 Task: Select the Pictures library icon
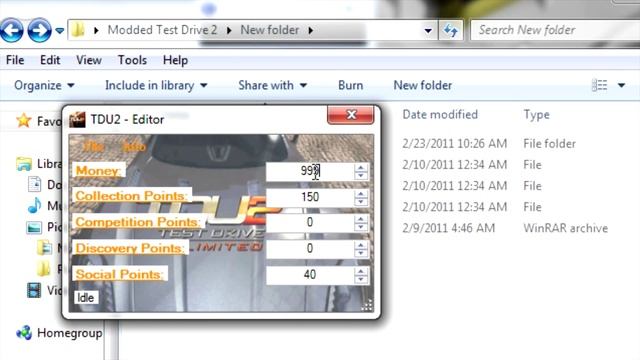pos(34,227)
